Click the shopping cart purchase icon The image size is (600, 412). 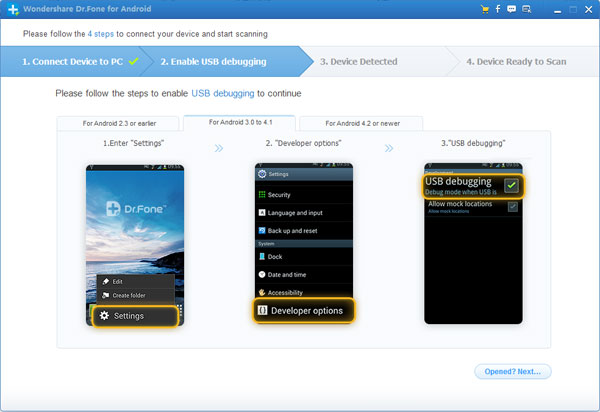pyautogui.click(x=484, y=9)
